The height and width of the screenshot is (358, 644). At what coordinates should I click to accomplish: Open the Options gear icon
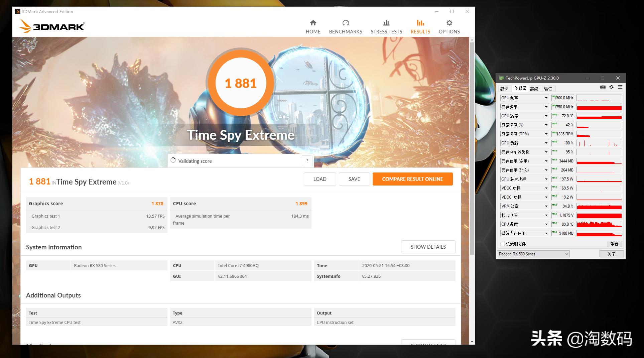[449, 23]
